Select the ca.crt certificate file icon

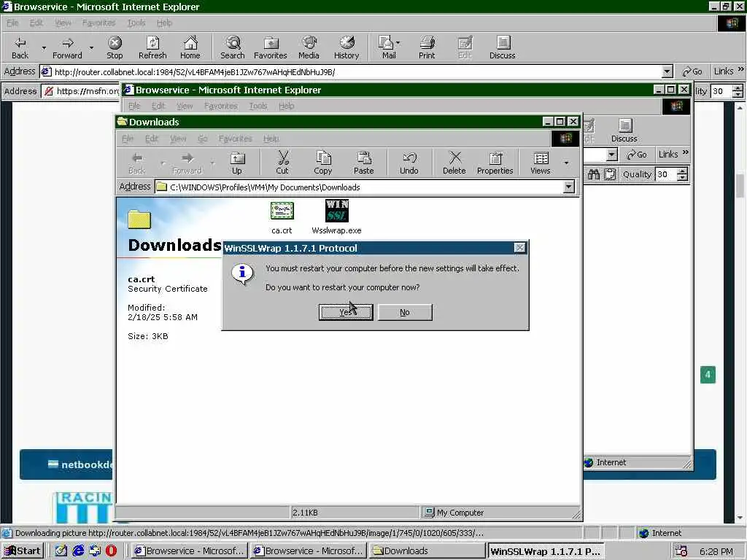click(282, 211)
